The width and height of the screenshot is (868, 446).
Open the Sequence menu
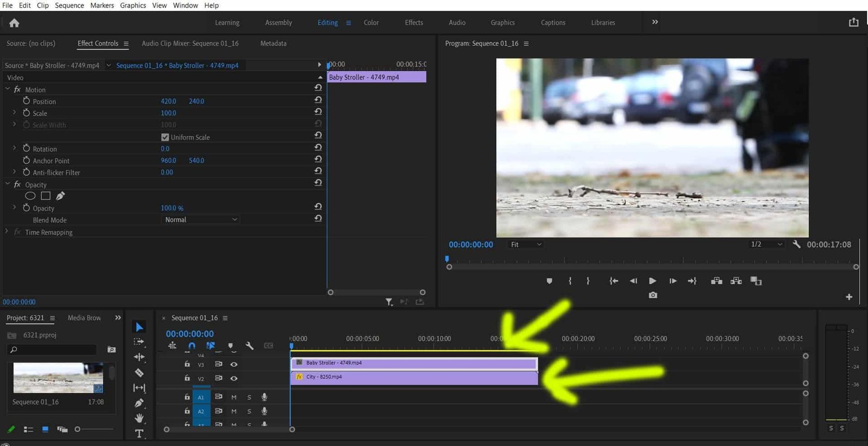pos(69,5)
